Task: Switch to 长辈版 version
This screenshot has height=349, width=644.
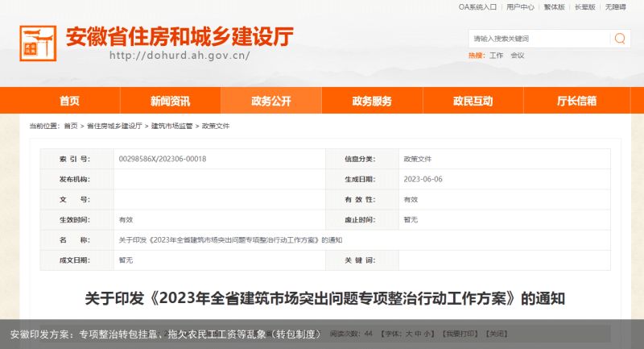Action: coord(585,7)
